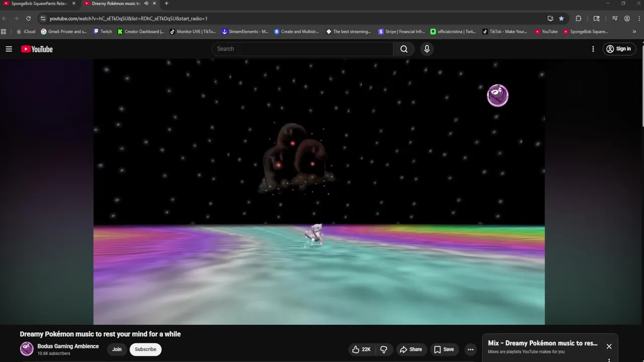This screenshot has height=362, width=644.
Task: Open YouTube settings three-dot menu
Action: tap(593, 49)
